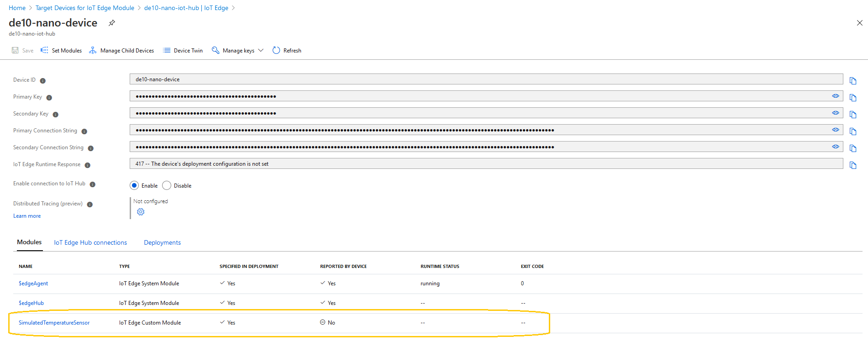This screenshot has height=341, width=868.
Task: Copy the Primary Key to clipboard
Action: (852, 98)
